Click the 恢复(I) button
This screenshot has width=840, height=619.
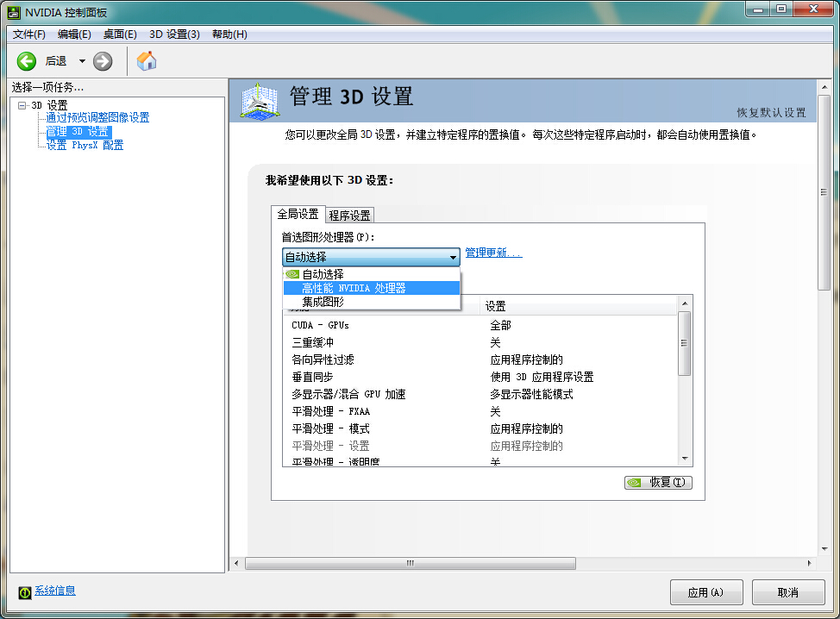(x=658, y=483)
